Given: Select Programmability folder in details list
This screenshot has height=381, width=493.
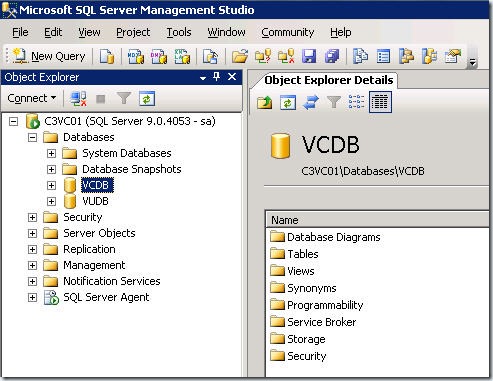Looking at the screenshot, I should point(325,305).
